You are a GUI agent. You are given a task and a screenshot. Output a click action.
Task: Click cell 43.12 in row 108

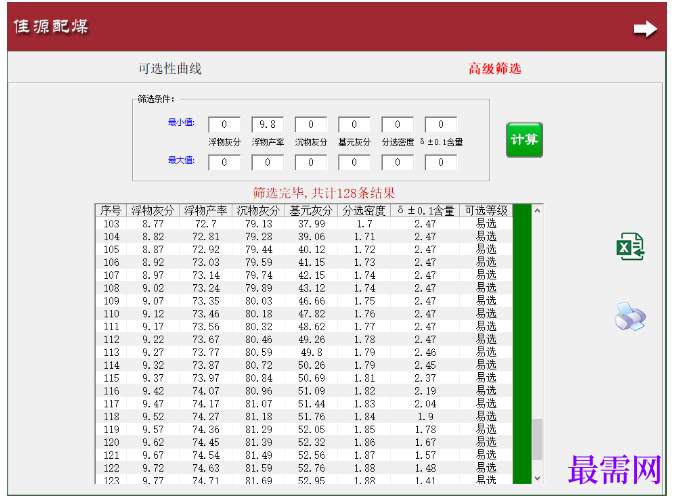pyautogui.click(x=311, y=288)
